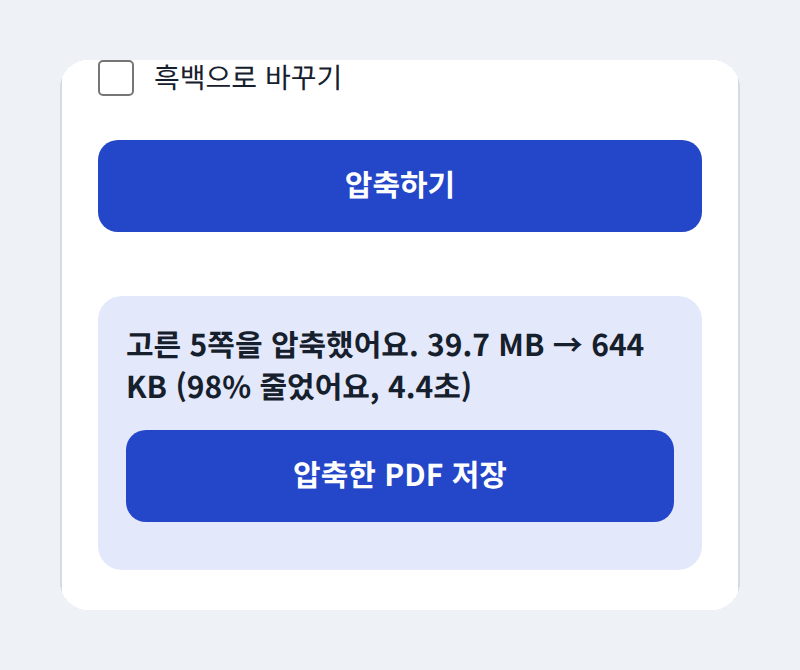Click the blue 압축하기 button
Screen dimensions: 800x670
click(x=399, y=186)
